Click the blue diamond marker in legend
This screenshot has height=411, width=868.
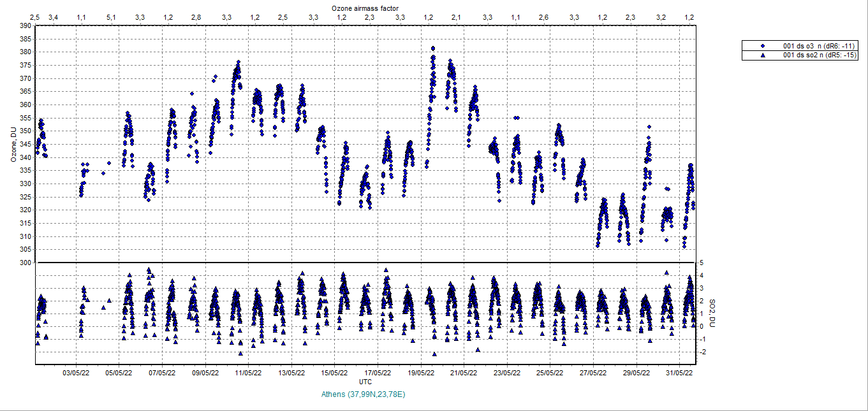click(763, 47)
